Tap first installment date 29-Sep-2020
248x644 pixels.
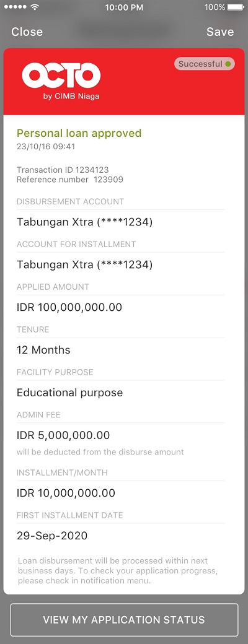(x=52, y=536)
